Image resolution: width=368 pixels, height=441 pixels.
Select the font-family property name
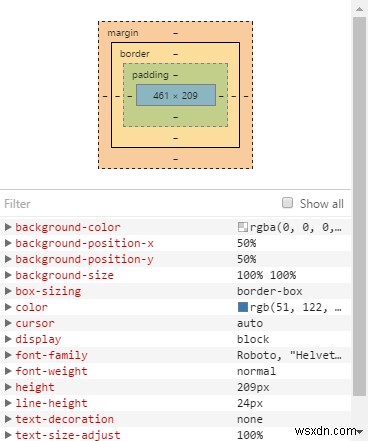[x=51, y=355]
